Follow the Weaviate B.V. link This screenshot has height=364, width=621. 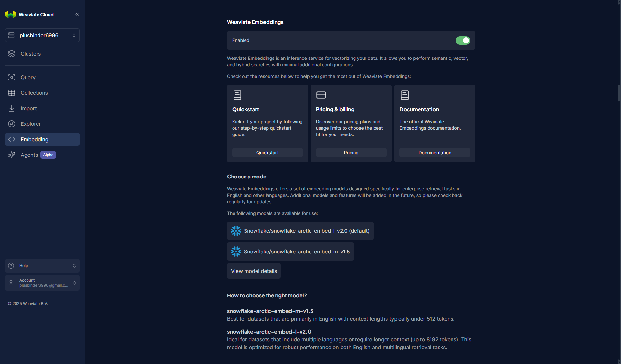[35, 304]
